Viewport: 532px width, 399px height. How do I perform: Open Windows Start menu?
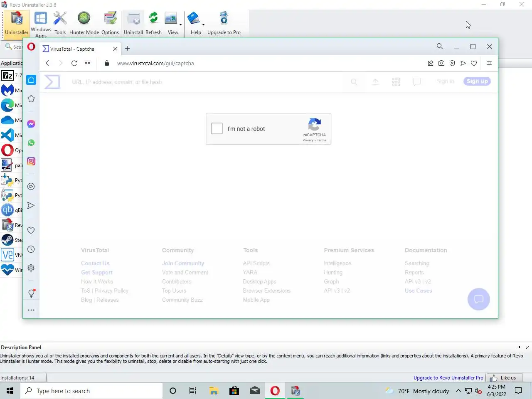coord(10,391)
